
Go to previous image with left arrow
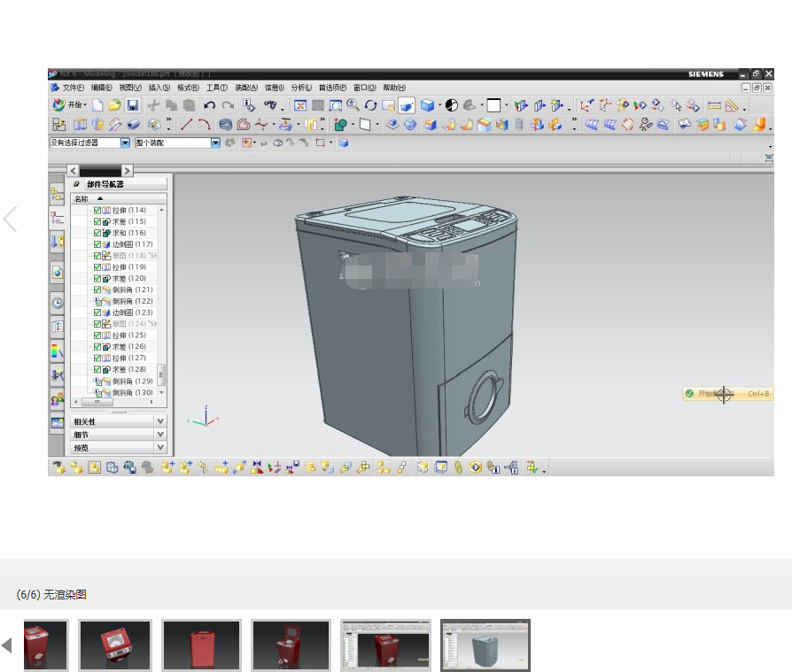pyautogui.click(x=10, y=219)
